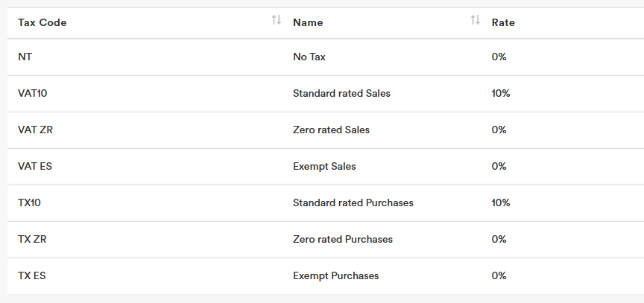Click the Rate column header
644x303 pixels.
click(x=503, y=22)
